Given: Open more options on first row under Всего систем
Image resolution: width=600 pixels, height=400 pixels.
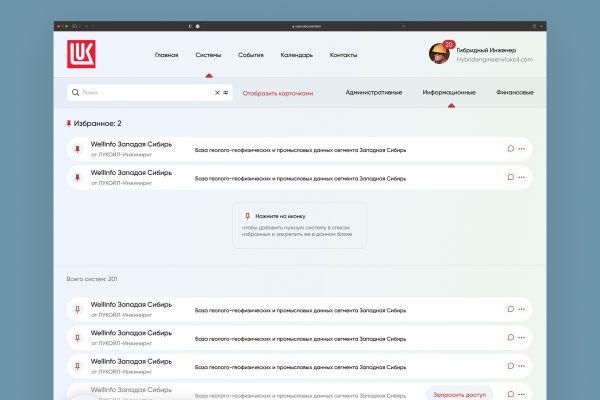Looking at the screenshot, I should 522,309.
